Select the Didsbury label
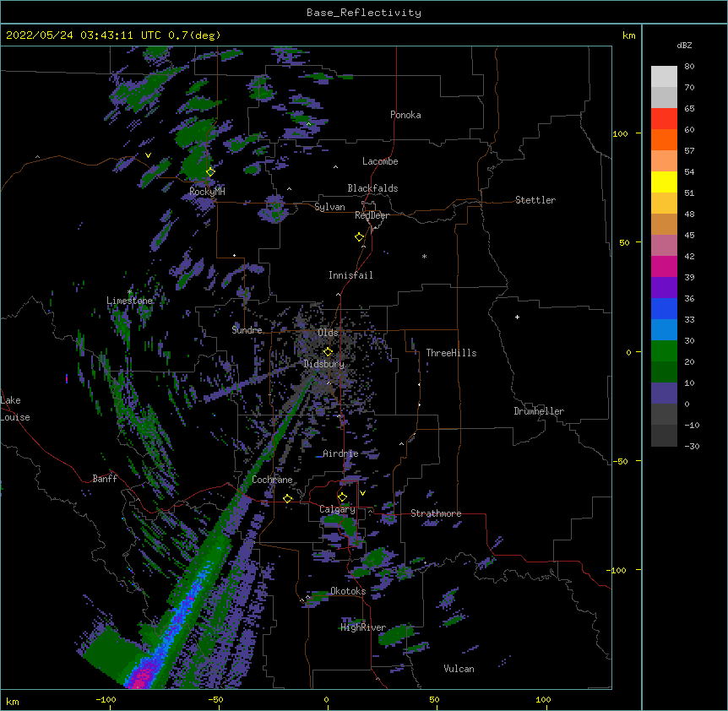This screenshot has width=728, height=711. coord(323,364)
